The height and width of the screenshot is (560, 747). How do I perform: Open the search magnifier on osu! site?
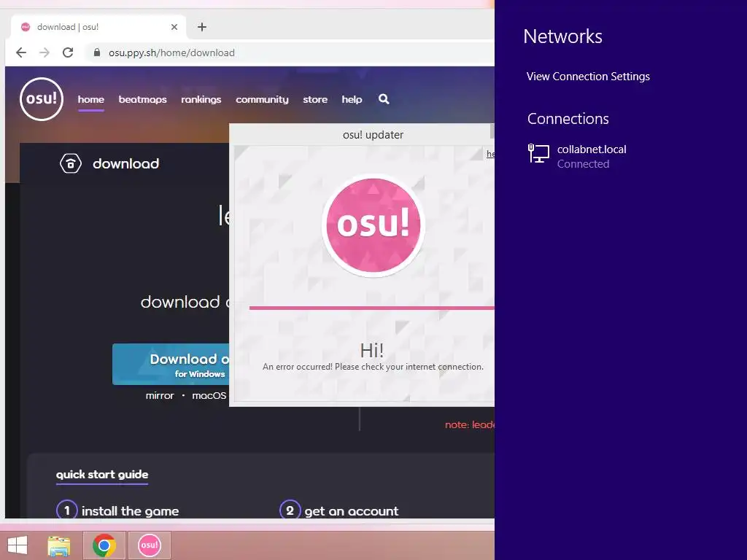click(x=384, y=99)
